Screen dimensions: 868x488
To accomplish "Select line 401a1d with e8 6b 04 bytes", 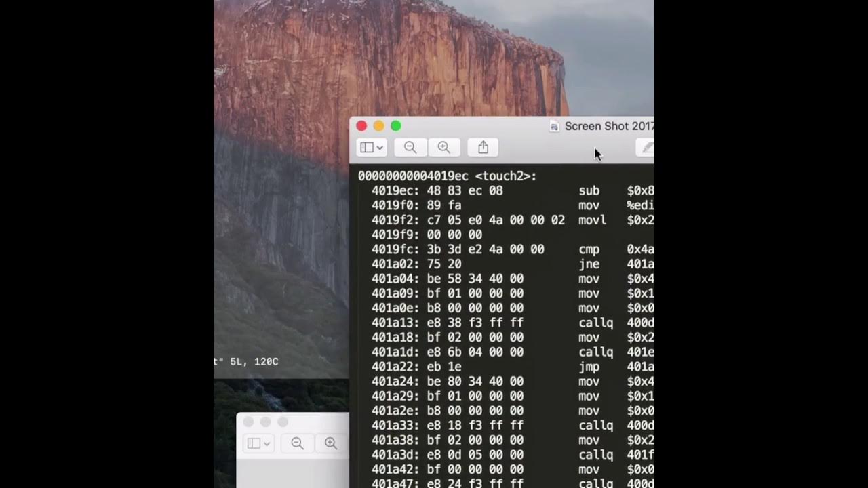I will [x=513, y=352].
